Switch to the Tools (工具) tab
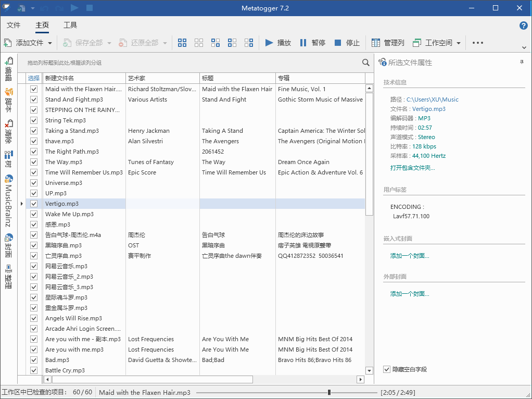532x399 pixels. tap(70, 25)
